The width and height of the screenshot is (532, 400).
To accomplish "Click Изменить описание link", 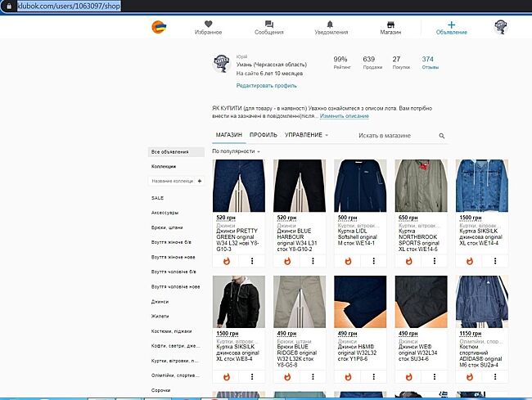I will pyautogui.click(x=333, y=116).
